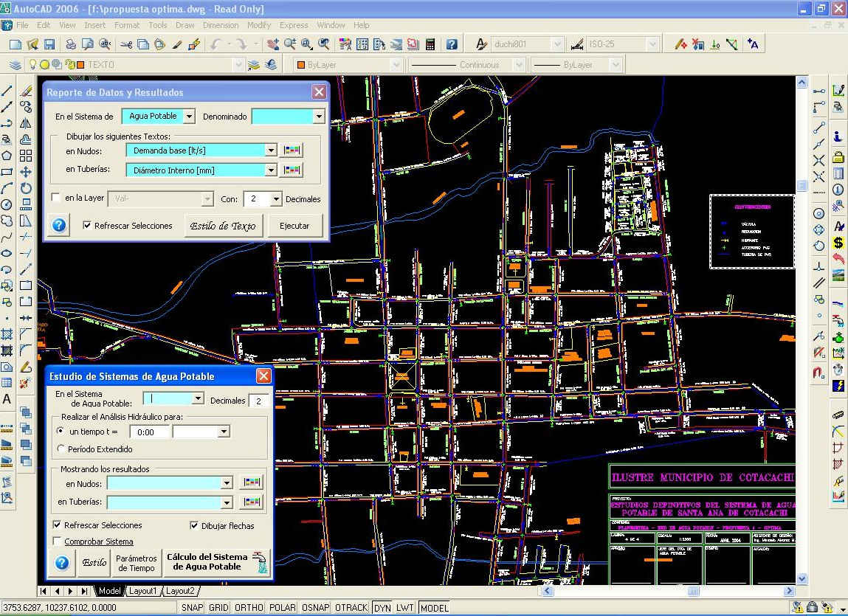This screenshot has height=616, width=848.
Task: Open the 'Demanda base [lt/s]' dropdown
Action: pos(271,150)
